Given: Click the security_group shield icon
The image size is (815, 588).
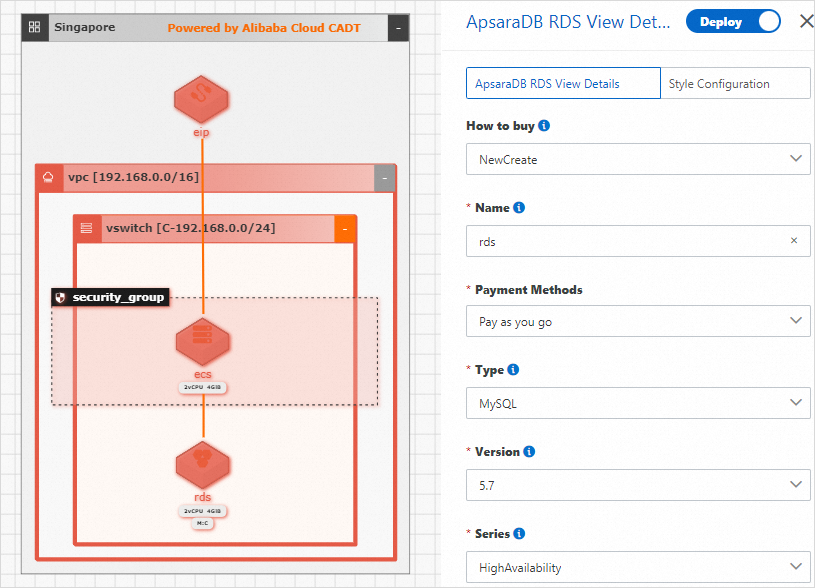Looking at the screenshot, I should coord(60,297).
